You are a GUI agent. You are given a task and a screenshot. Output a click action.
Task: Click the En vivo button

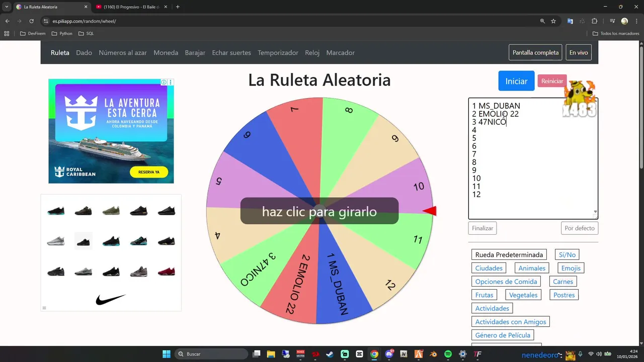(x=579, y=52)
